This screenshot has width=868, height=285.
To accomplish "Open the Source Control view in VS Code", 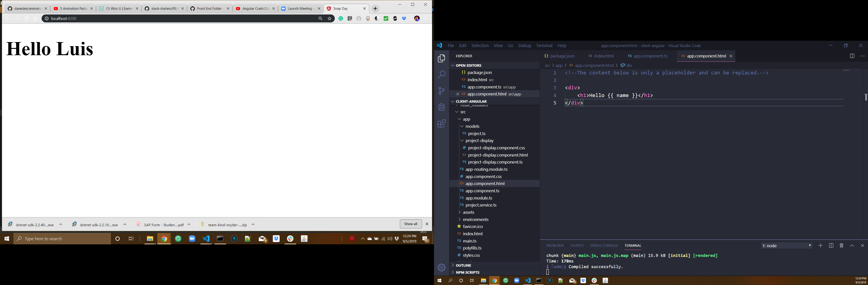I will [x=441, y=90].
